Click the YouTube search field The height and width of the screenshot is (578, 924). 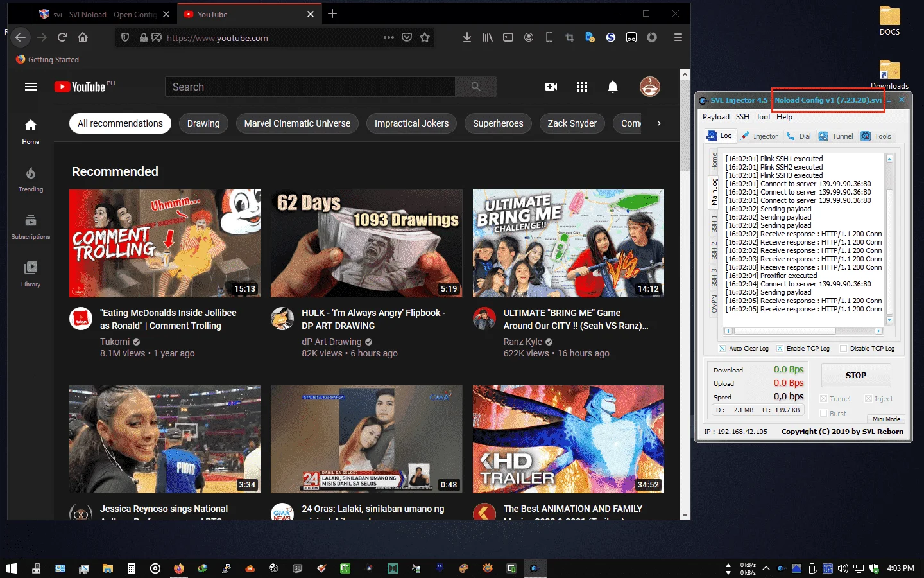click(310, 87)
